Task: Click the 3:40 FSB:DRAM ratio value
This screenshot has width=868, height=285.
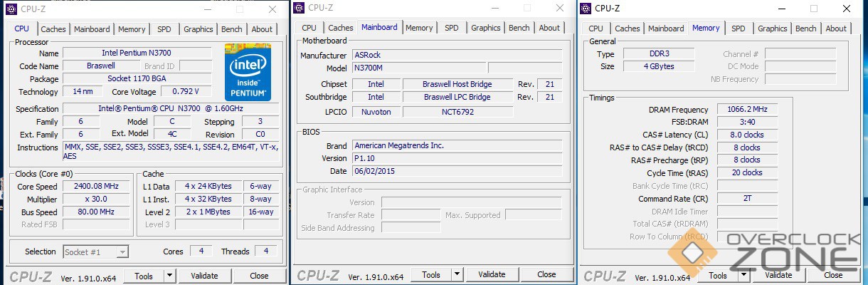Action: 747,122
